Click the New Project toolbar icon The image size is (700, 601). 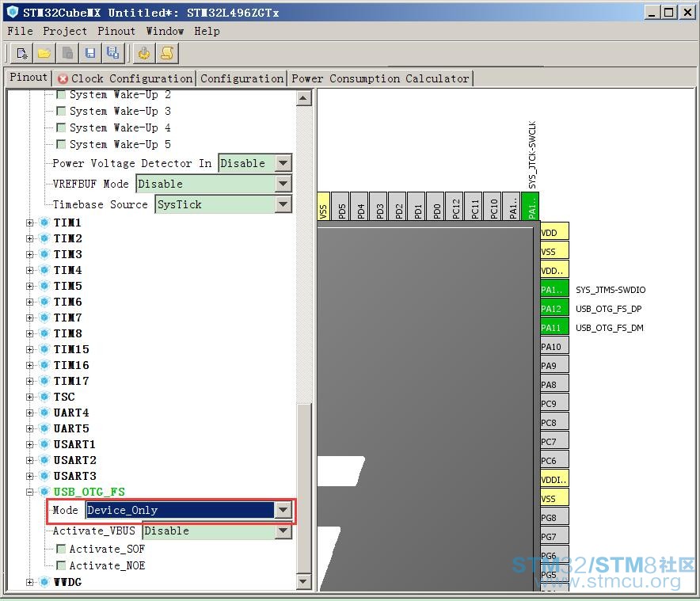point(22,54)
